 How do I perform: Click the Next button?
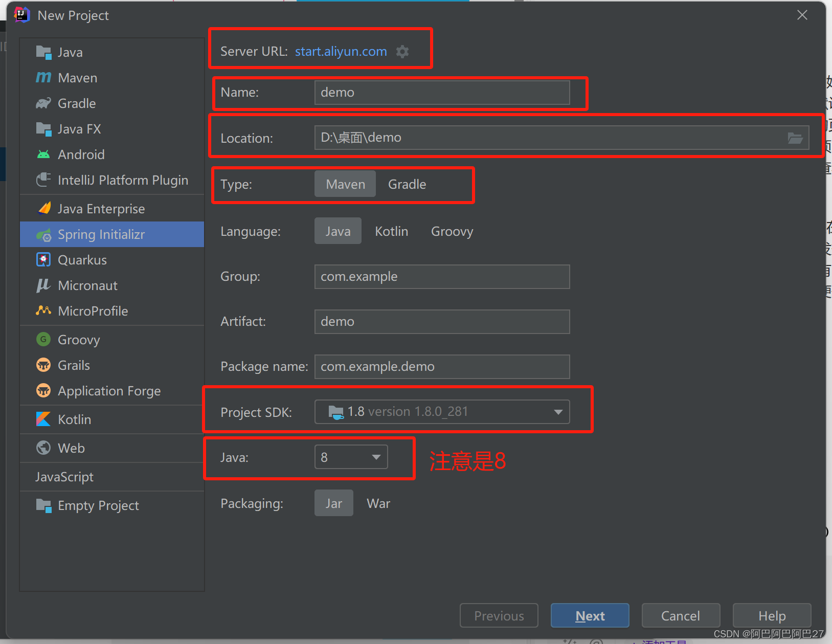pos(590,615)
